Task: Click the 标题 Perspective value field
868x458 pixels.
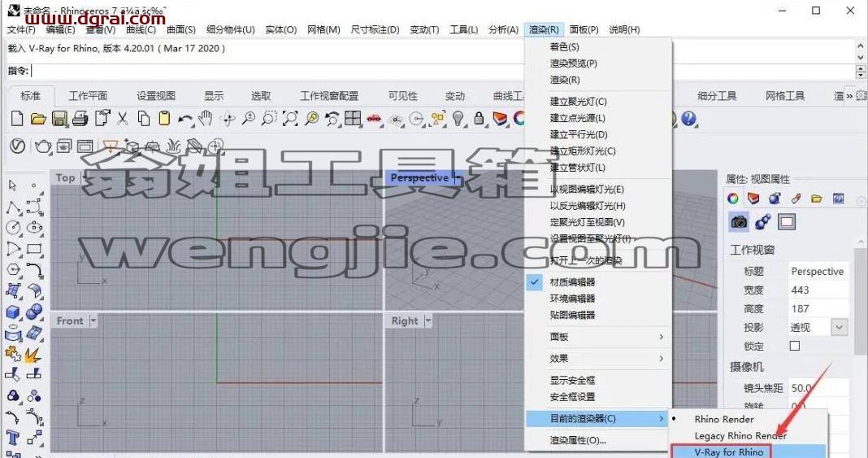Action: click(818, 272)
